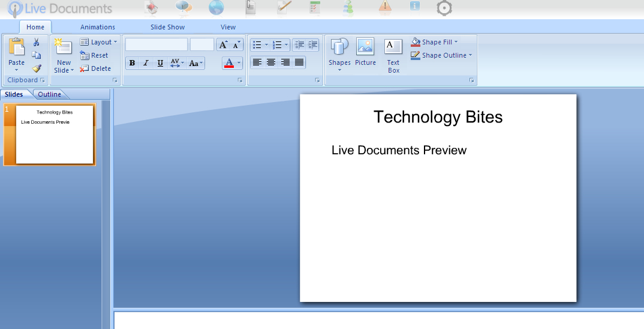Screen dimensions: 644x329
Task: Click the Paste clipboard icon
Action: click(x=16, y=47)
